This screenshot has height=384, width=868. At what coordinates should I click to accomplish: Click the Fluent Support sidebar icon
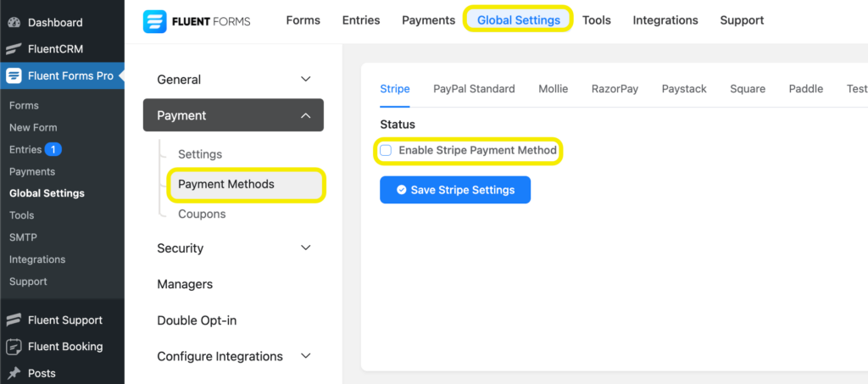(x=14, y=320)
